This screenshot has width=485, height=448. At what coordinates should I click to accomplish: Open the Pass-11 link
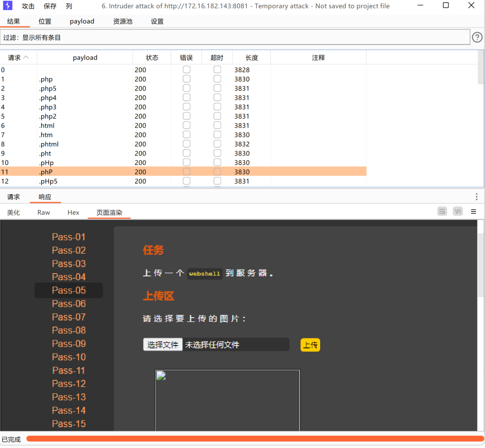coord(69,370)
